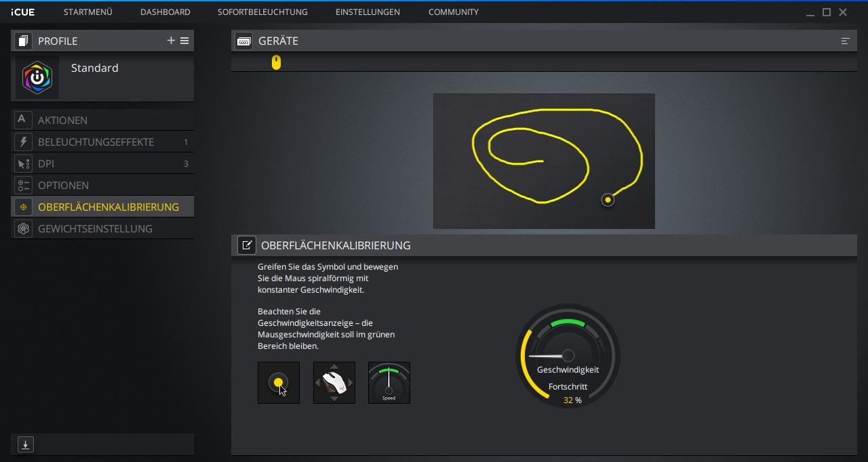Go to COMMUNITY section

click(453, 12)
